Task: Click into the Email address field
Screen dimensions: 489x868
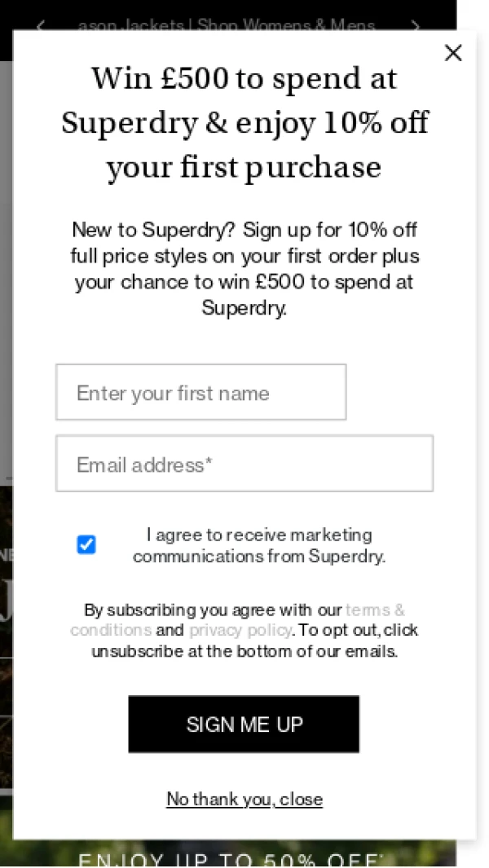Action: point(244,464)
